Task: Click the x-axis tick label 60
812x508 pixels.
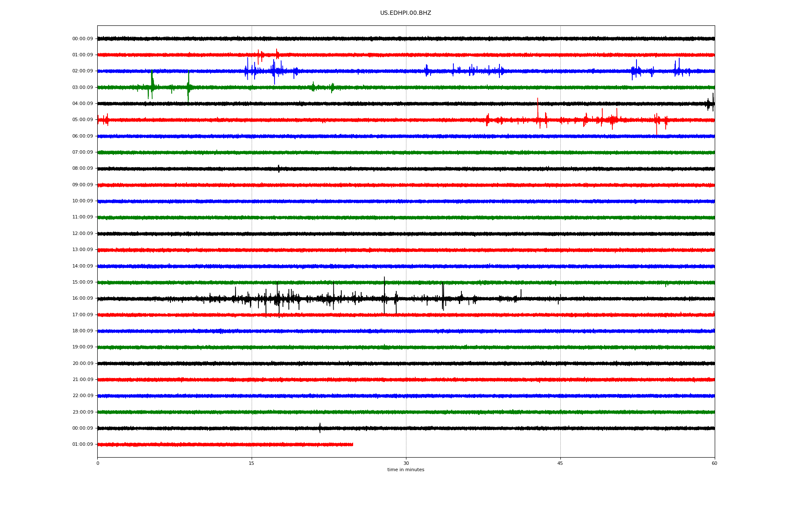Action: [x=714, y=463]
